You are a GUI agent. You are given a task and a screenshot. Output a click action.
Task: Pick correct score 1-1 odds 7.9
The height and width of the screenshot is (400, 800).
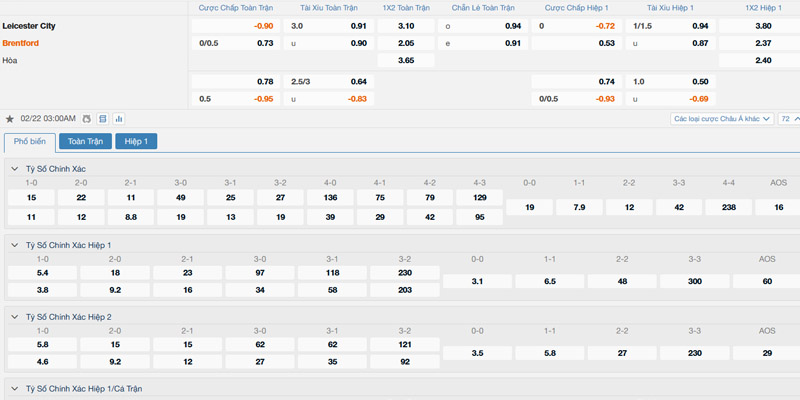pyautogui.click(x=579, y=207)
